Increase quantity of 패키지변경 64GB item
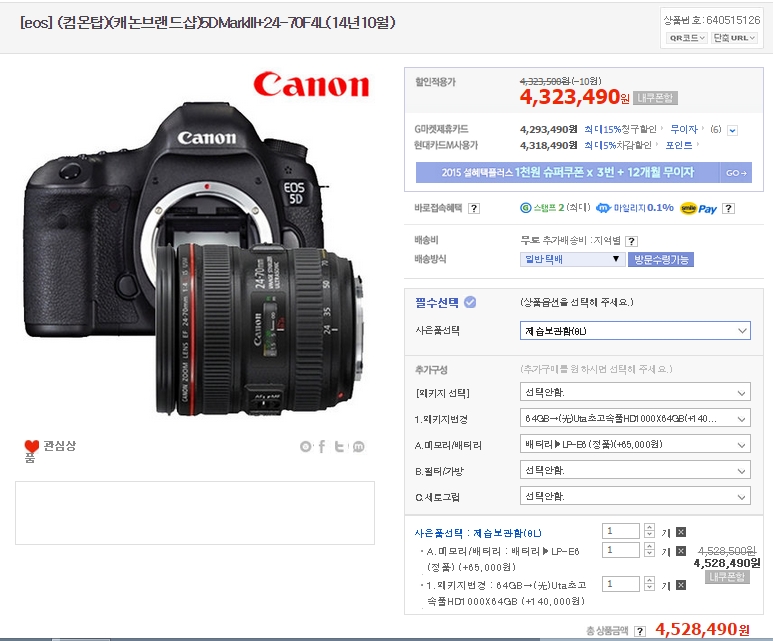The width and height of the screenshot is (773, 641). pos(649,580)
